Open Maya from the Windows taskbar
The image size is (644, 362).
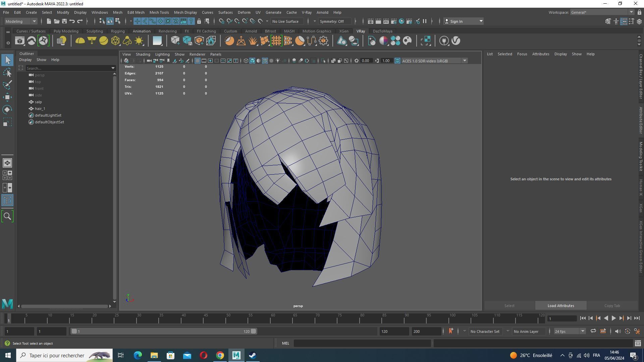[236, 355]
